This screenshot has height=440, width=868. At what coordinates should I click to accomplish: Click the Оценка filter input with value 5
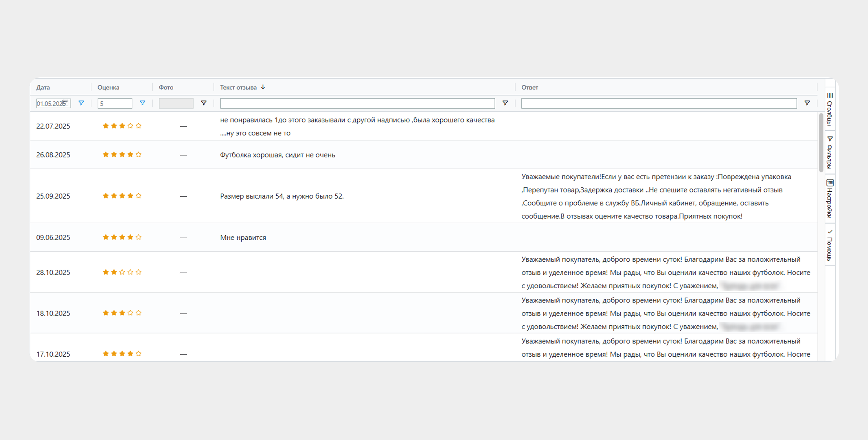pos(115,103)
